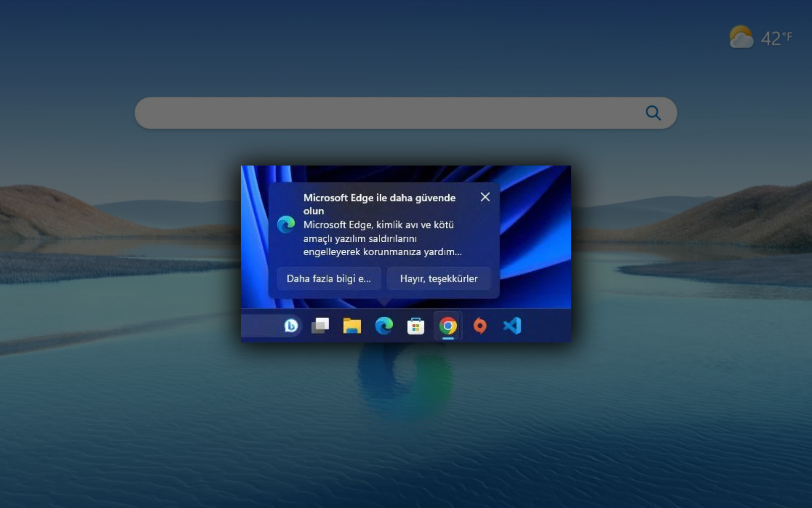This screenshot has width=812, height=508.
Task: Launch the Origin app from the taskbar
Action: pyautogui.click(x=480, y=326)
